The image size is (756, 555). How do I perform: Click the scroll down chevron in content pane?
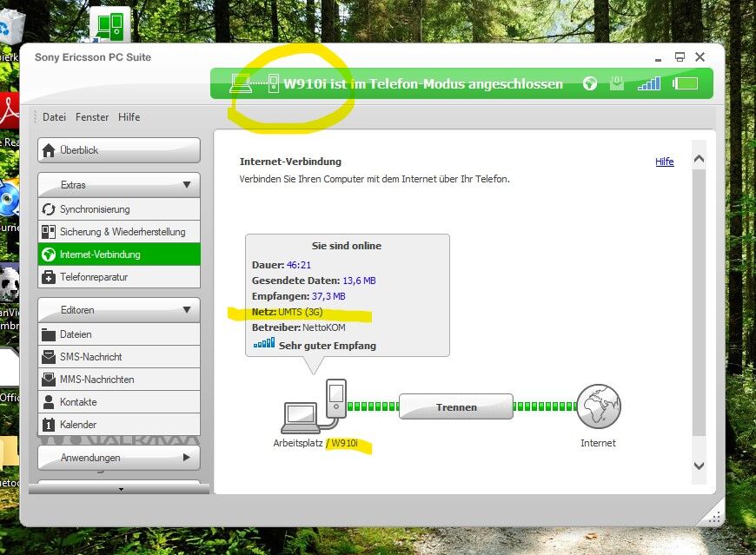point(699,466)
